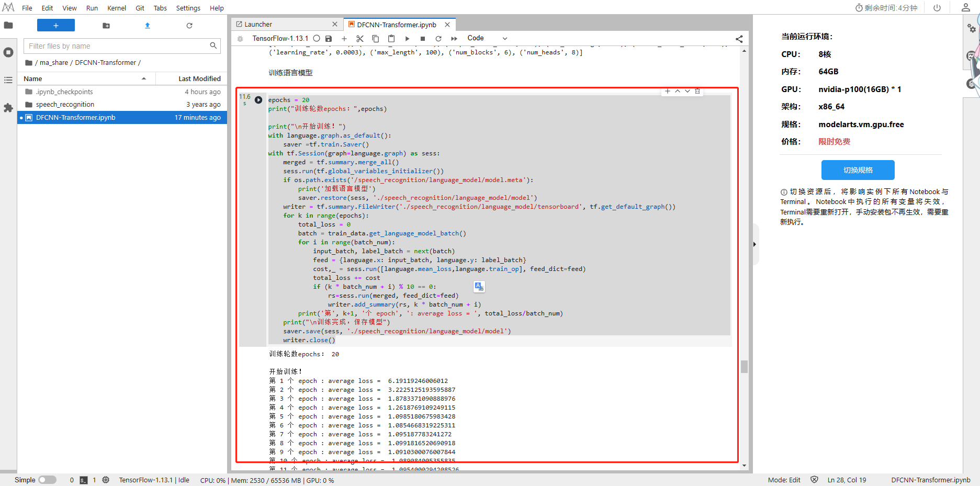Cut the selected cell with scissors icon
Image resolution: width=980 pixels, height=486 pixels.
pos(360,39)
